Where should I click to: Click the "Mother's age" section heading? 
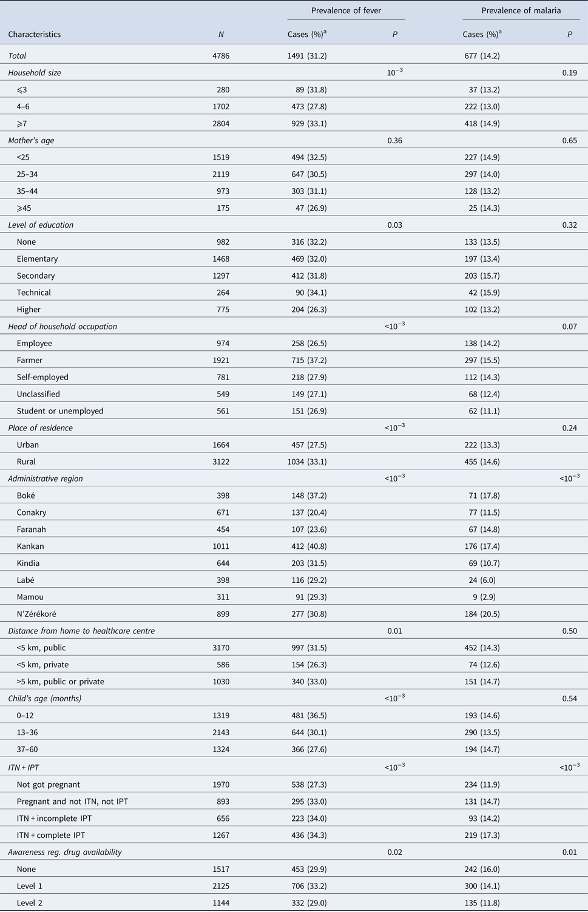[x=31, y=140]
